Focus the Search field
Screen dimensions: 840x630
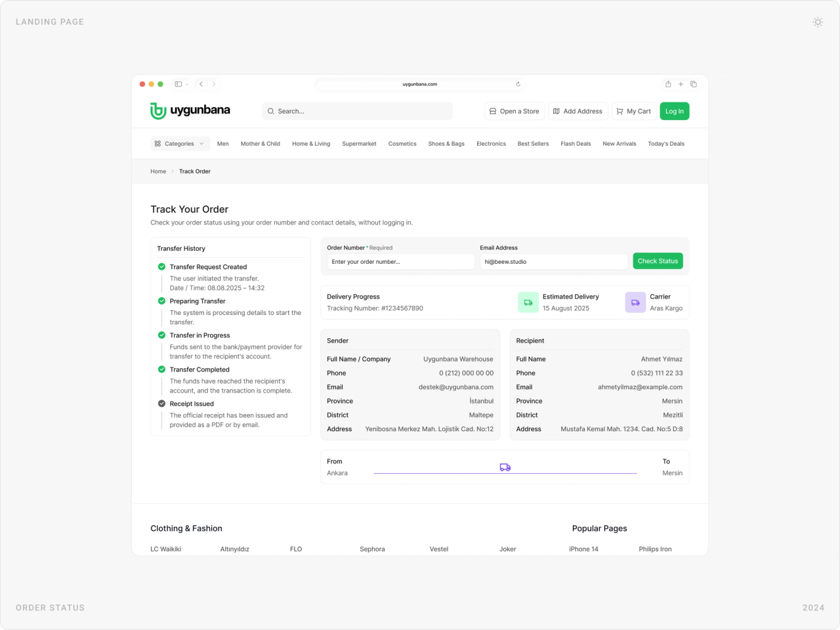coord(357,112)
